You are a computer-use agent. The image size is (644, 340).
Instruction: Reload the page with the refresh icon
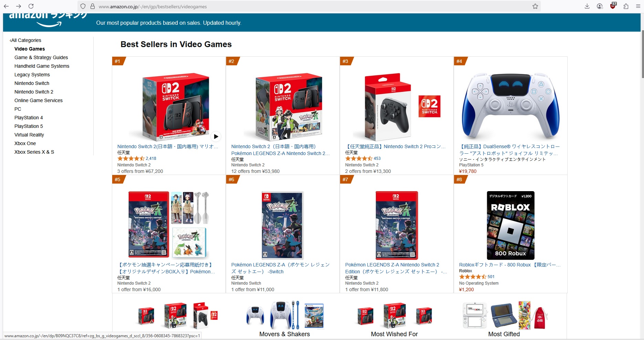31,6
